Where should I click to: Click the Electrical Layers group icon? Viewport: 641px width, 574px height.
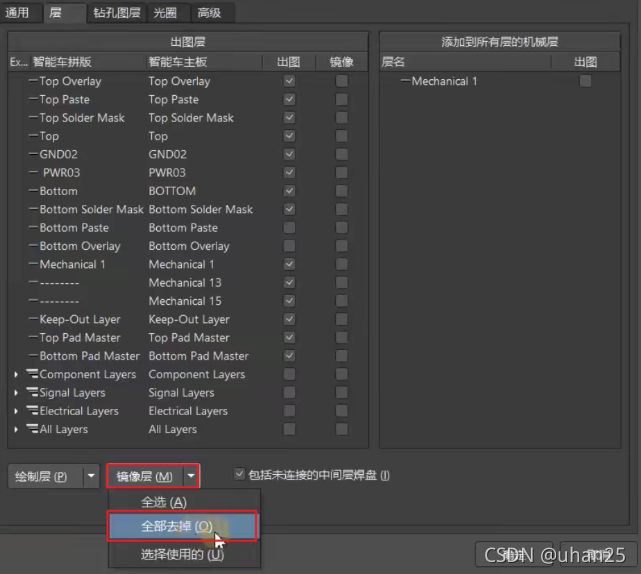point(32,410)
